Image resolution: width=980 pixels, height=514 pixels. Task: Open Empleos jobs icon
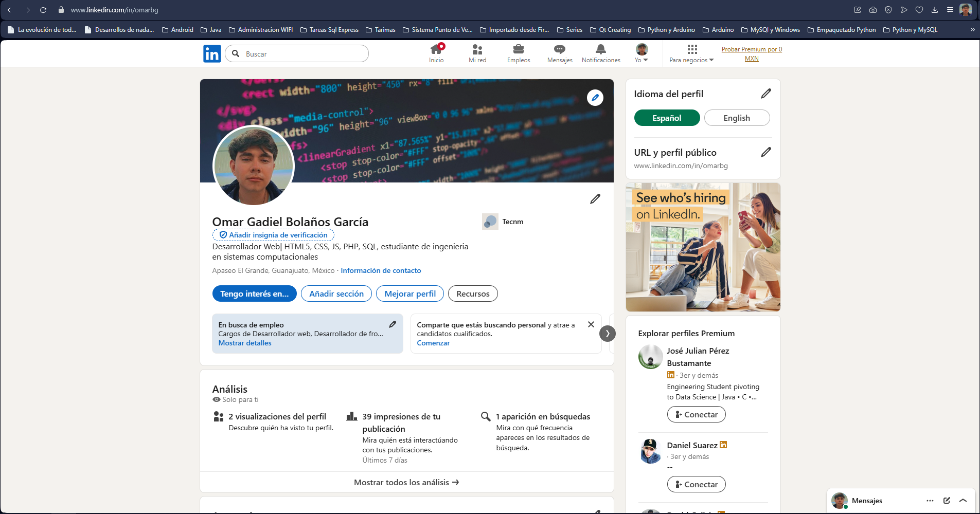click(519, 53)
